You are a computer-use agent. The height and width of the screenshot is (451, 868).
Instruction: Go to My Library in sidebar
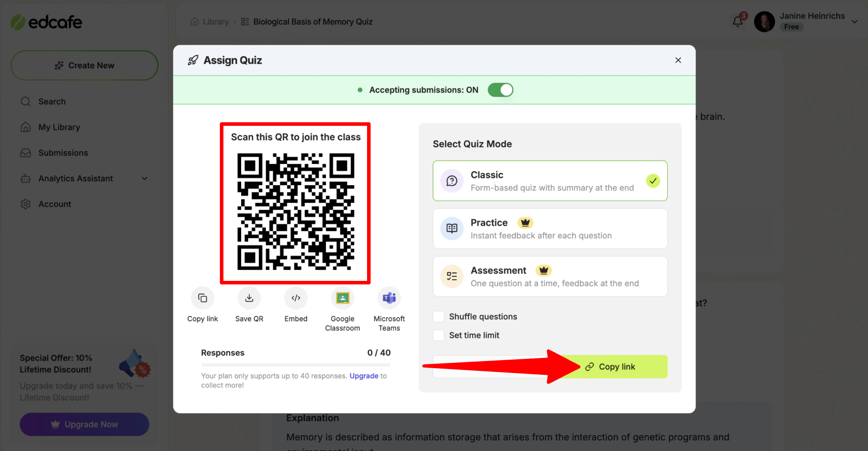59,127
